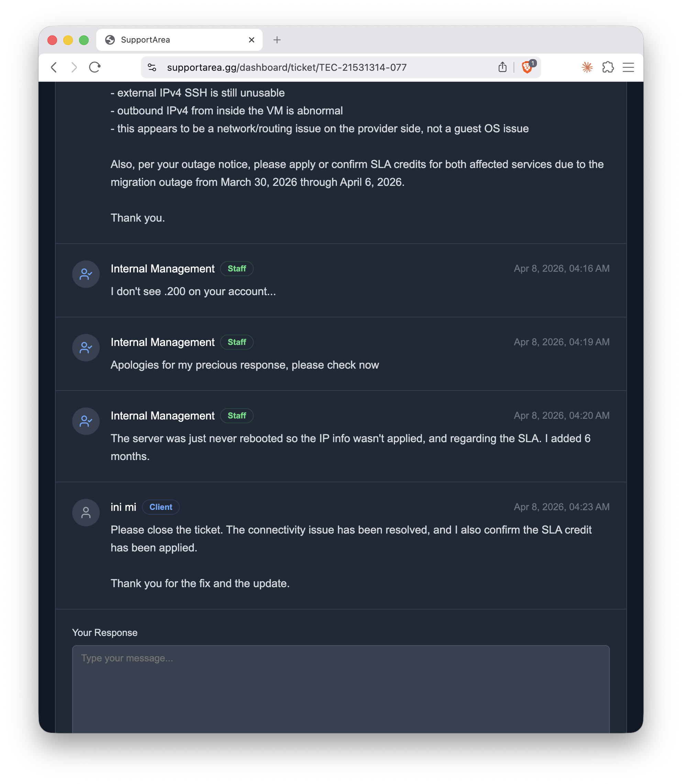Click Internal Management name on 04:20 AM reply
The height and width of the screenshot is (784, 682).
[x=163, y=416]
